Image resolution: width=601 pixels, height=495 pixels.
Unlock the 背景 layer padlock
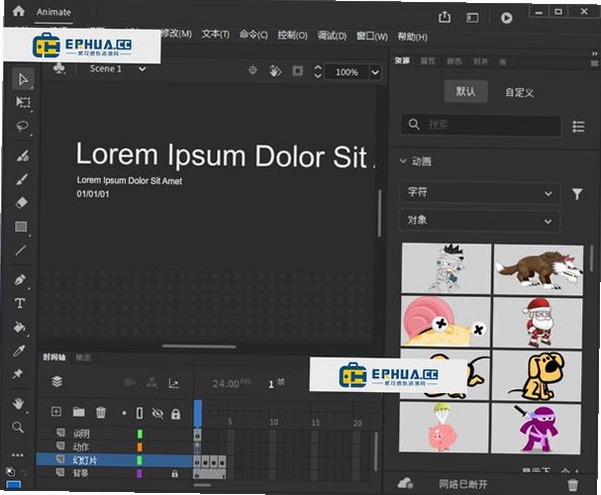click(x=174, y=474)
